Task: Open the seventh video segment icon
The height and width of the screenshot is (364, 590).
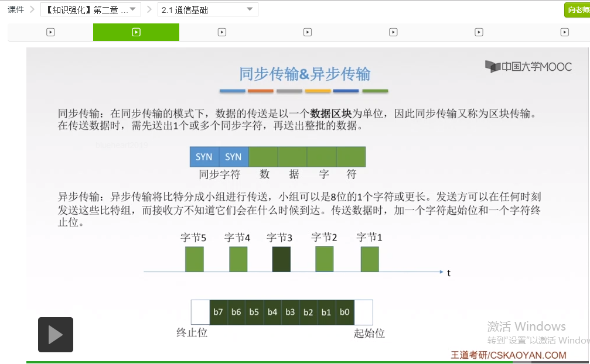Action: tap(564, 32)
